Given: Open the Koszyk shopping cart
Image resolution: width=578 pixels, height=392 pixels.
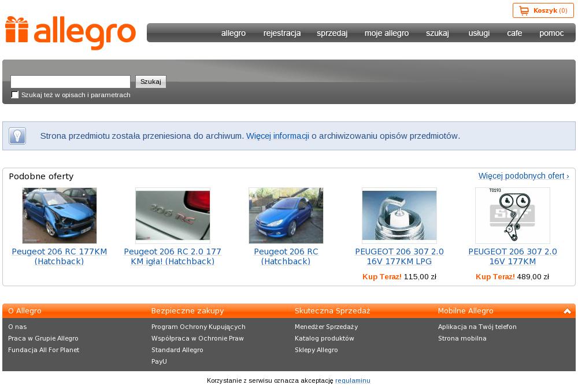Looking at the screenshot, I should (543, 10).
